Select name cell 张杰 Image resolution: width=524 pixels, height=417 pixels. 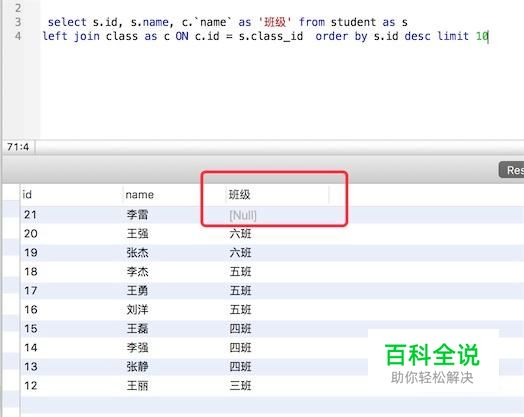coord(137,253)
